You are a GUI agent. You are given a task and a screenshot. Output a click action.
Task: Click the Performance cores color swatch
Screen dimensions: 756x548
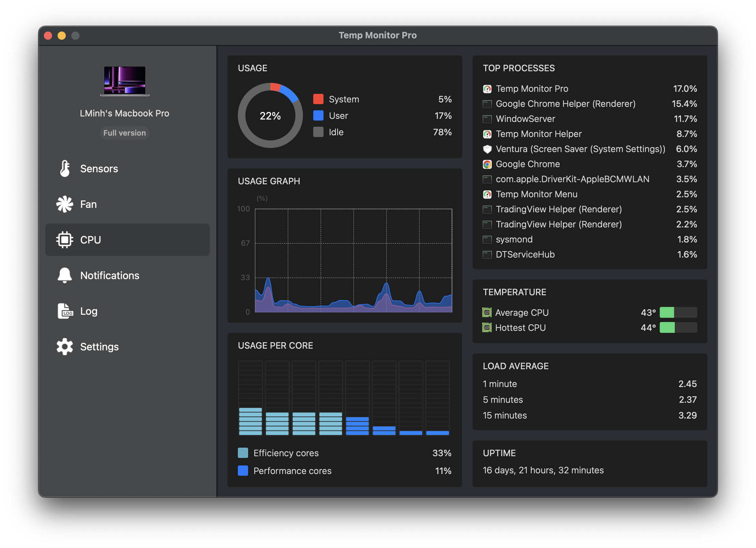[x=243, y=471]
